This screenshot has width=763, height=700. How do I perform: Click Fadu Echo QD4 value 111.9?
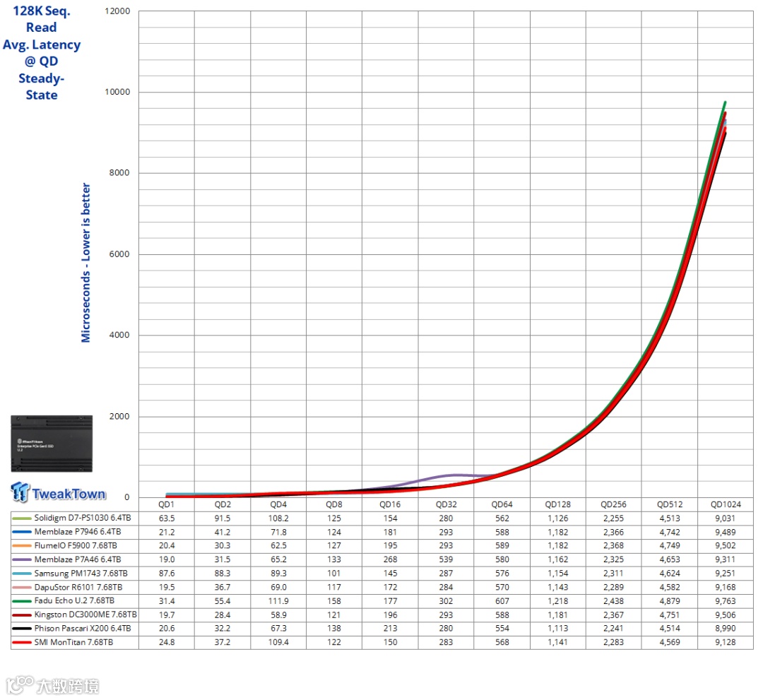pos(278,601)
